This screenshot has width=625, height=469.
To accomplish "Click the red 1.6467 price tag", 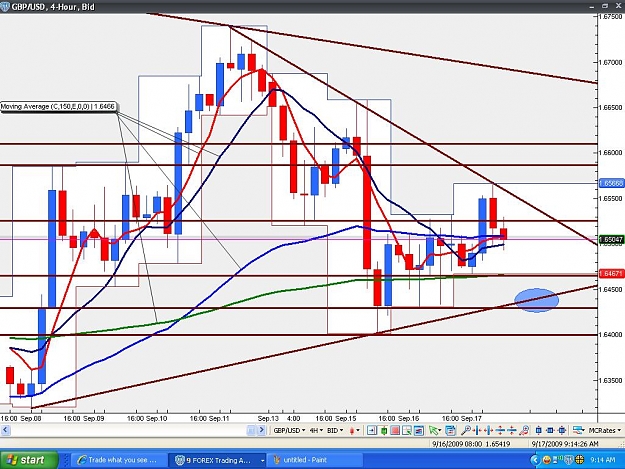I will (x=611, y=274).
